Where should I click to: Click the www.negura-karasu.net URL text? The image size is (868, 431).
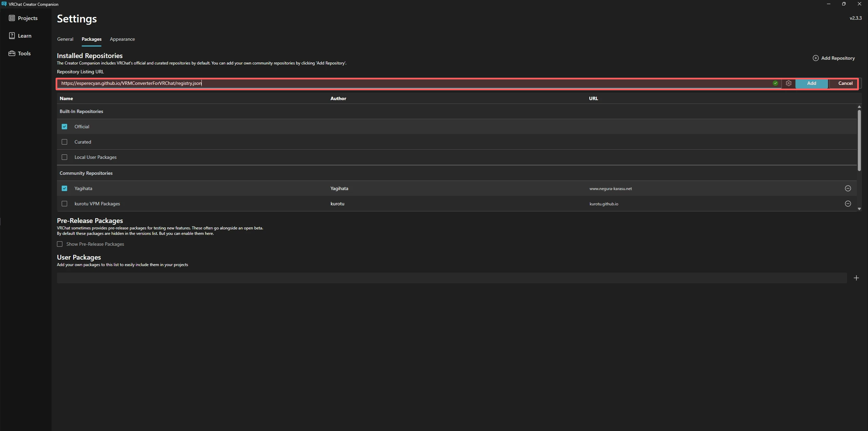(x=611, y=189)
